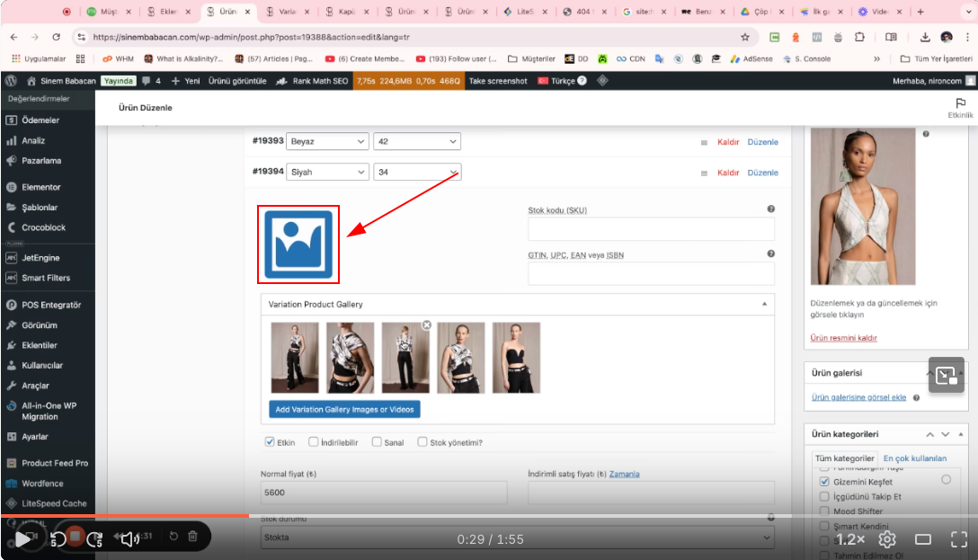Show more bookmarks with the double chevron
978x560 pixels.
pos(877,59)
